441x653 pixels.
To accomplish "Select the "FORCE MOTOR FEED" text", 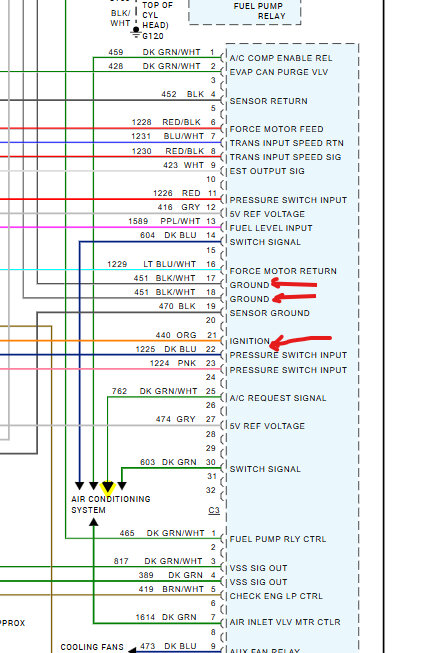I will click(277, 129).
